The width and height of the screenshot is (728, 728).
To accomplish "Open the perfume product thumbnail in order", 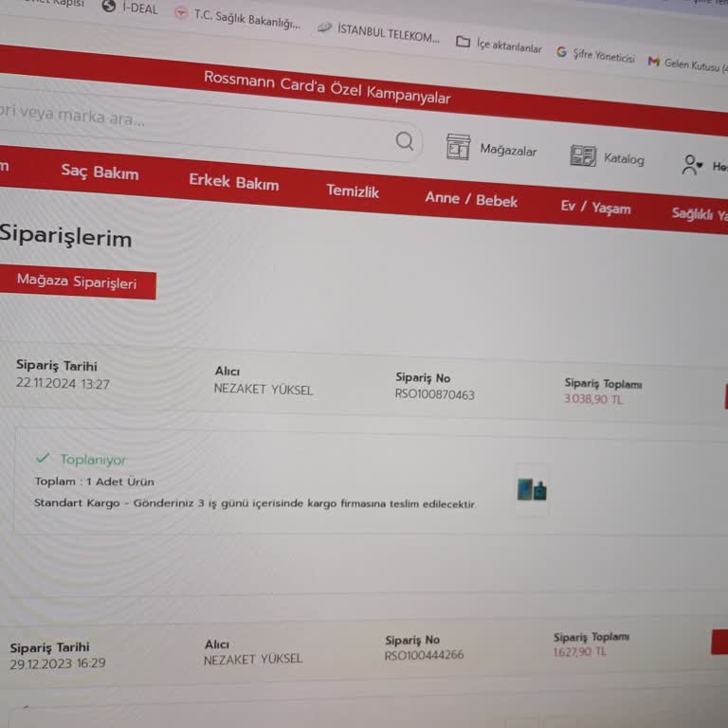I will coord(532,490).
